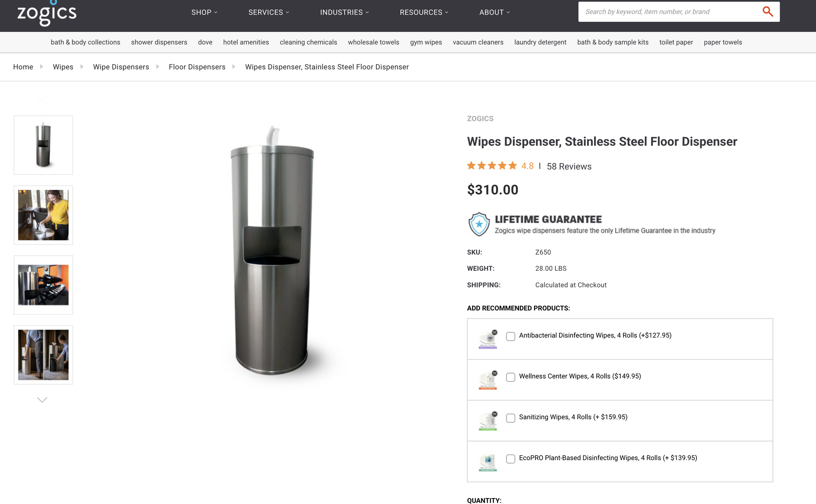Click the Sanitizing Wipes product image
The height and width of the screenshot is (504, 816).
[488, 421]
